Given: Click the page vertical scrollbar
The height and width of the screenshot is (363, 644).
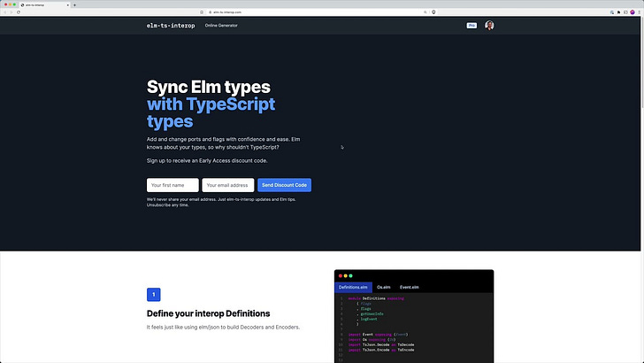Looking at the screenshot, I should [642, 62].
